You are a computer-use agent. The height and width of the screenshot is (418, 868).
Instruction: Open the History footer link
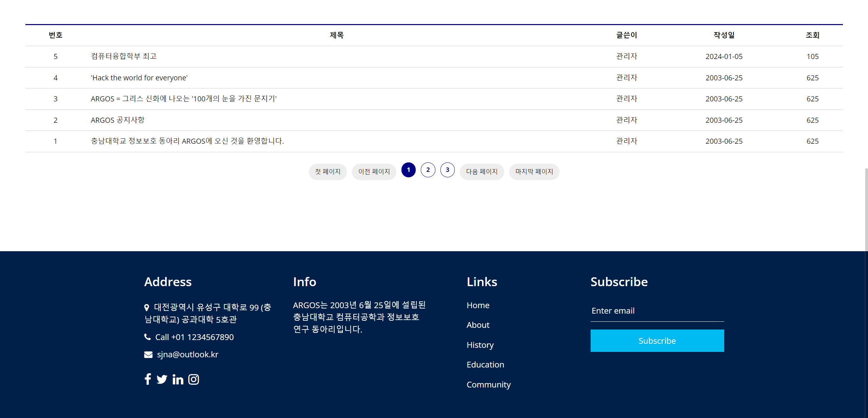tap(480, 345)
